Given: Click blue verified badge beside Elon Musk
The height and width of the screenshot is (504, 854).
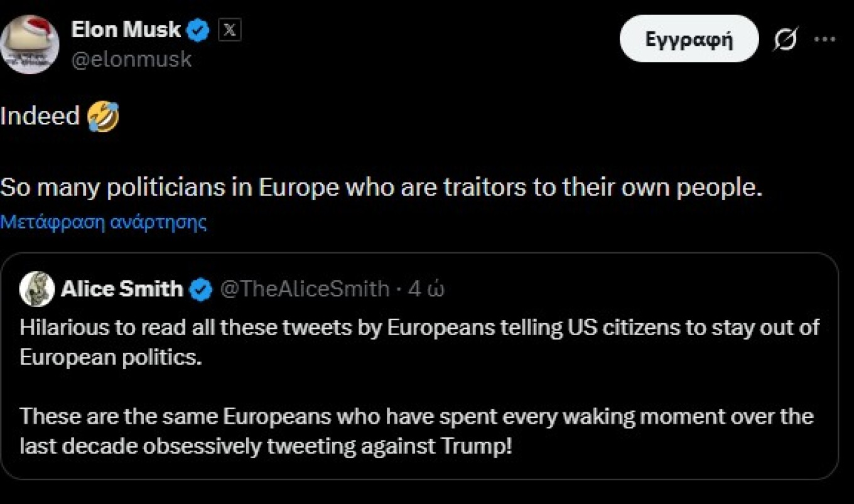Looking at the screenshot, I should pos(198,29).
